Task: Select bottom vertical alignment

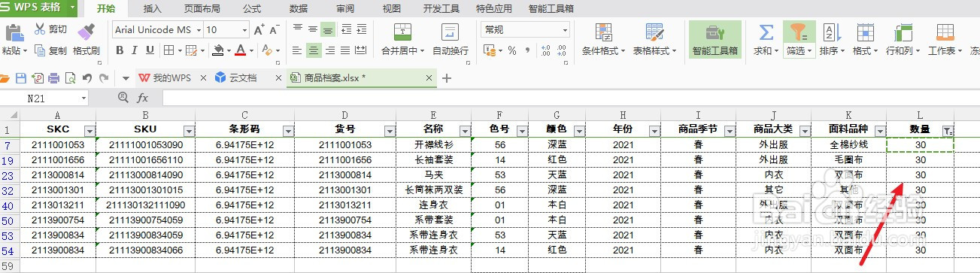Action: tap(328, 29)
